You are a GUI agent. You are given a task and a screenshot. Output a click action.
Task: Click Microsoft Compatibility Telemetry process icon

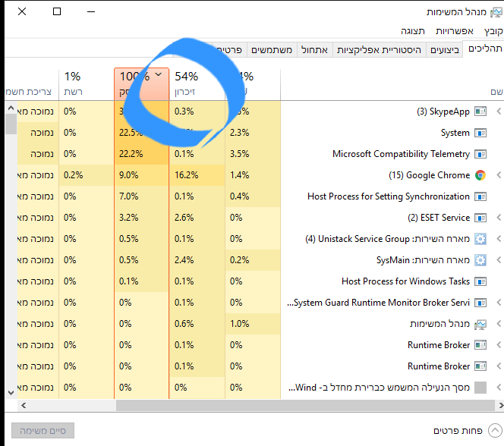point(480,154)
